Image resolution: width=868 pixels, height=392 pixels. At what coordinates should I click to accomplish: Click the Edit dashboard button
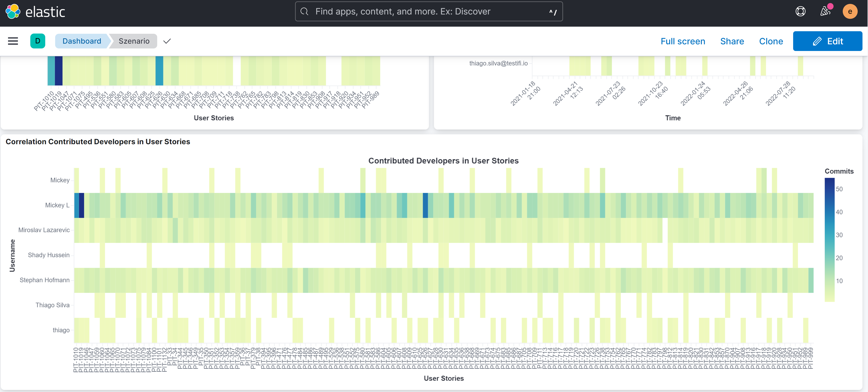click(827, 41)
